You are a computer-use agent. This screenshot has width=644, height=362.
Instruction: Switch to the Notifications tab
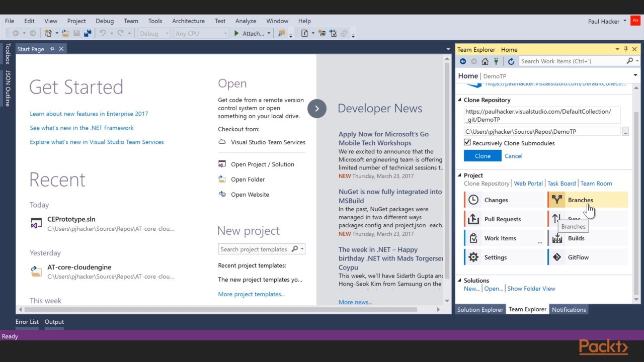(569, 310)
